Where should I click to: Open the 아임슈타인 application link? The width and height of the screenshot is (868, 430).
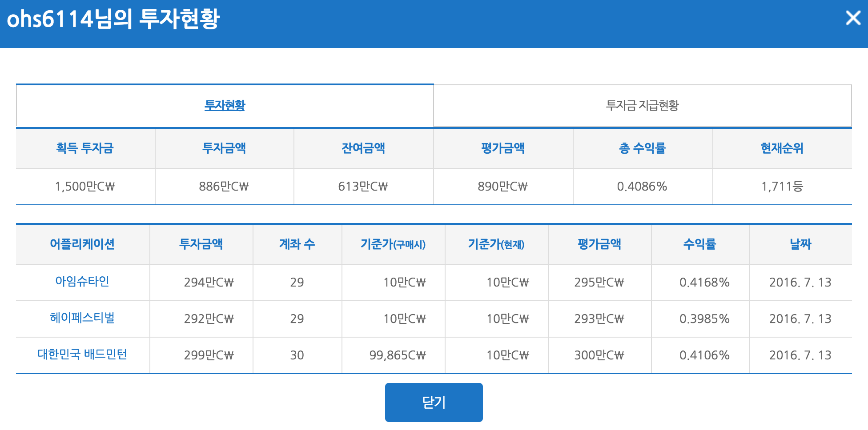click(x=82, y=282)
